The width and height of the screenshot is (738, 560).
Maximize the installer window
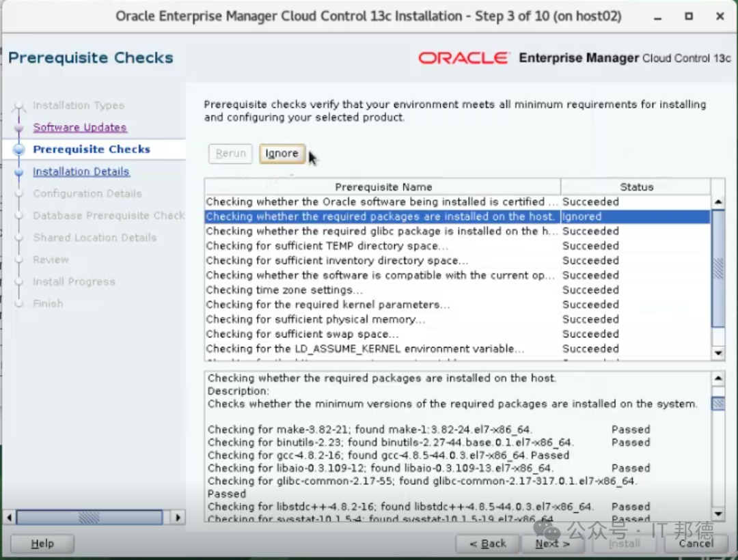[x=689, y=16]
